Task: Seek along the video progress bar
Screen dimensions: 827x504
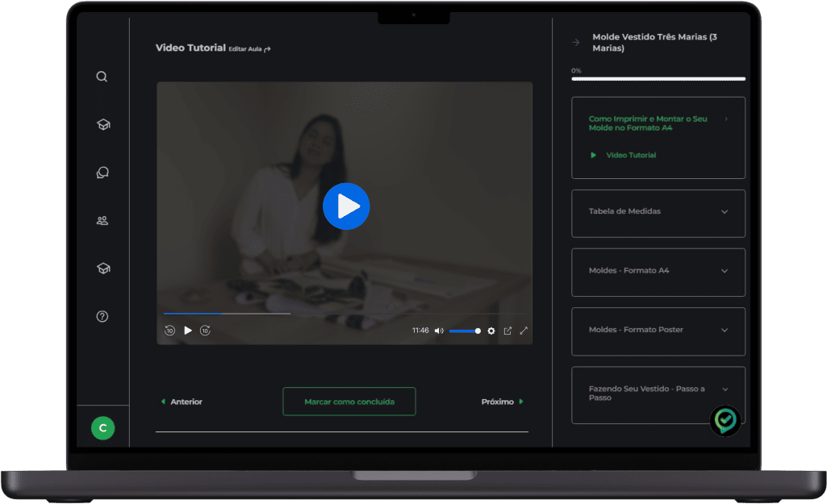Action: pos(345,314)
